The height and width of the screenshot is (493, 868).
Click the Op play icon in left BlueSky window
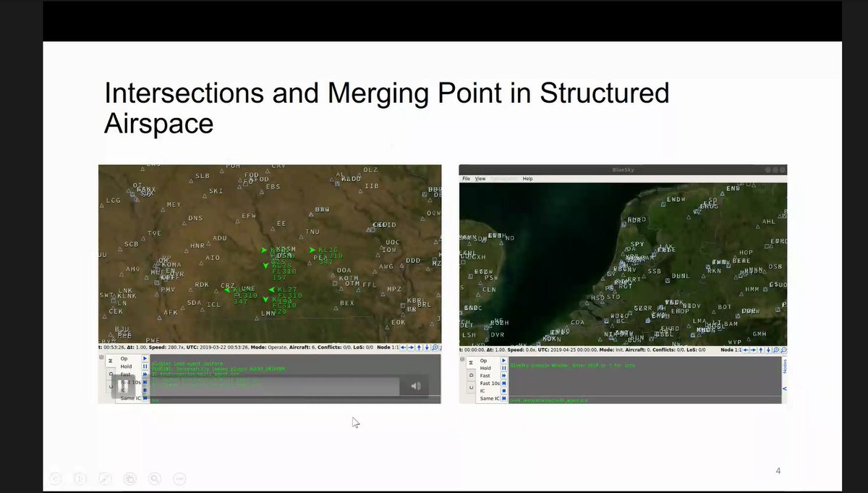pyautogui.click(x=145, y=358)
